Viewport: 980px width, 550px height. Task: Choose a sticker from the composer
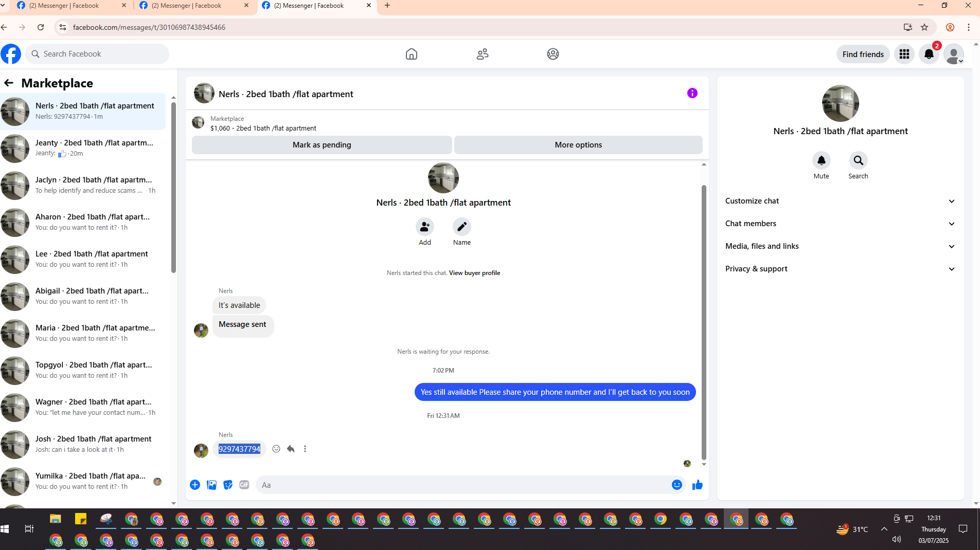pos(228,485)
